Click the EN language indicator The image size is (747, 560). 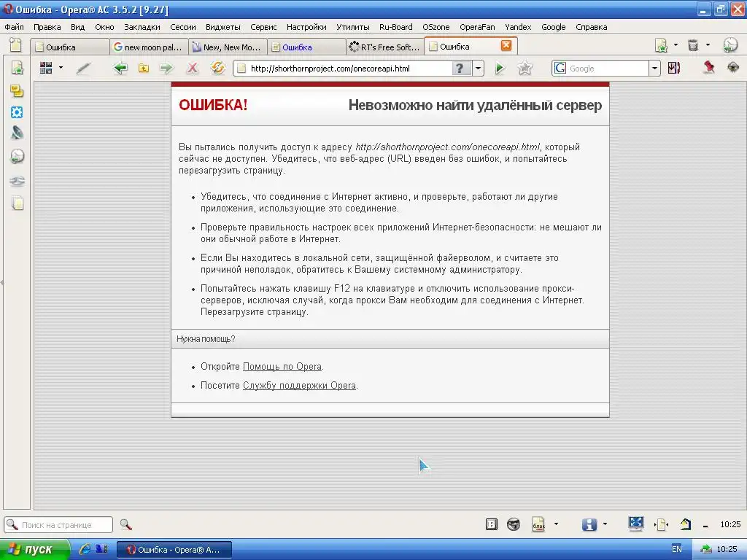(x=676, y=549)
